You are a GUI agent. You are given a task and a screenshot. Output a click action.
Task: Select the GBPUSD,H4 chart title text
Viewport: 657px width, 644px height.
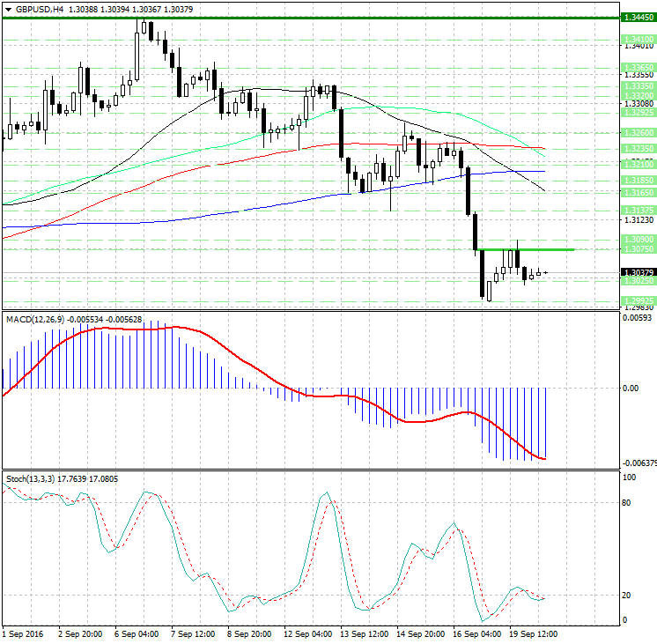click(x=40, y=9)
